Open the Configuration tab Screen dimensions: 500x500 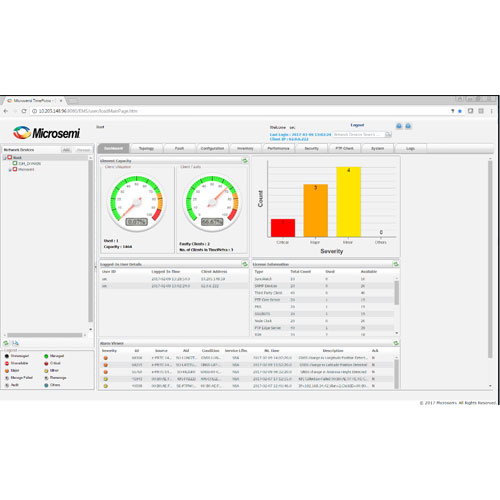click(212, 148)
